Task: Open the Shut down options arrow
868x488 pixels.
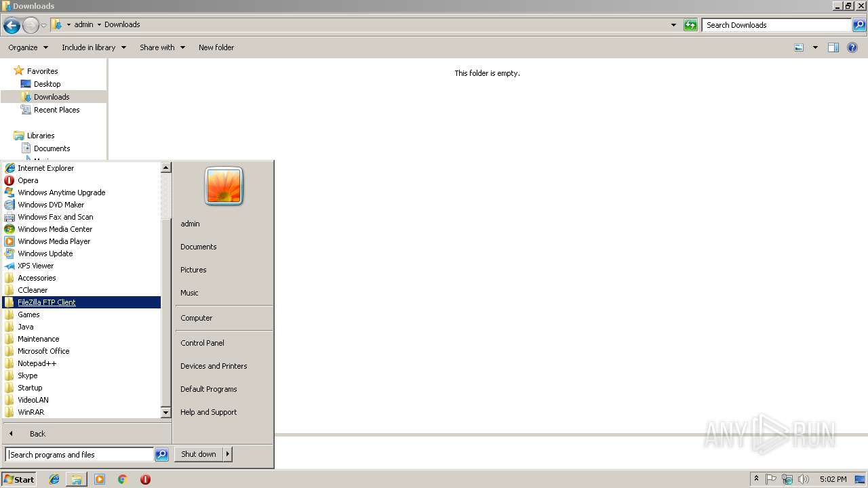Action: pyautogui.click(x=228, y=454)
